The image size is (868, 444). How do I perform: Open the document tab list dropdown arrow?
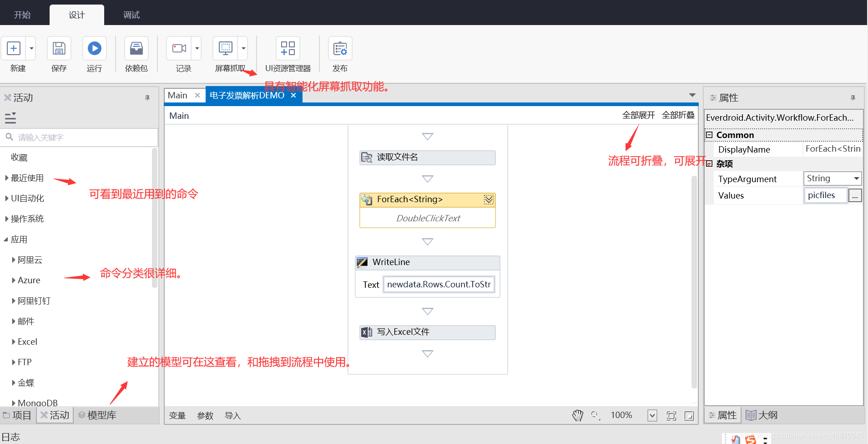point(692,95)
